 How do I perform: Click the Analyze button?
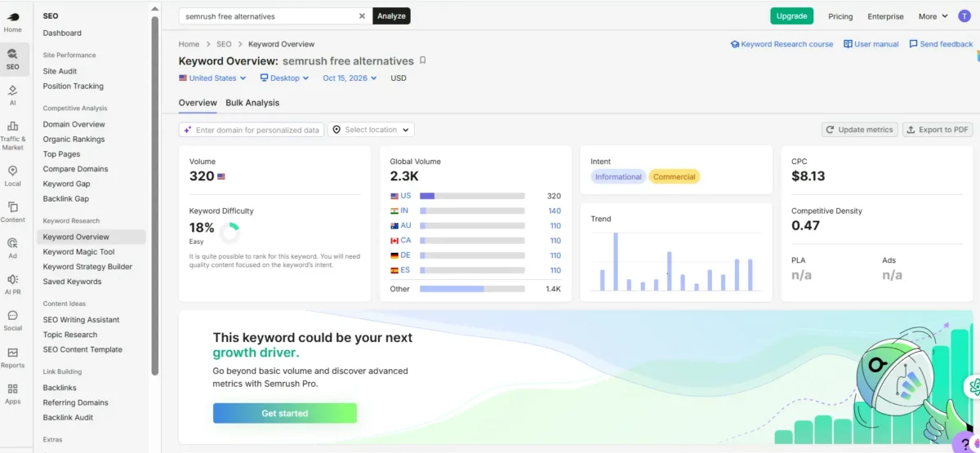point(391,16)
